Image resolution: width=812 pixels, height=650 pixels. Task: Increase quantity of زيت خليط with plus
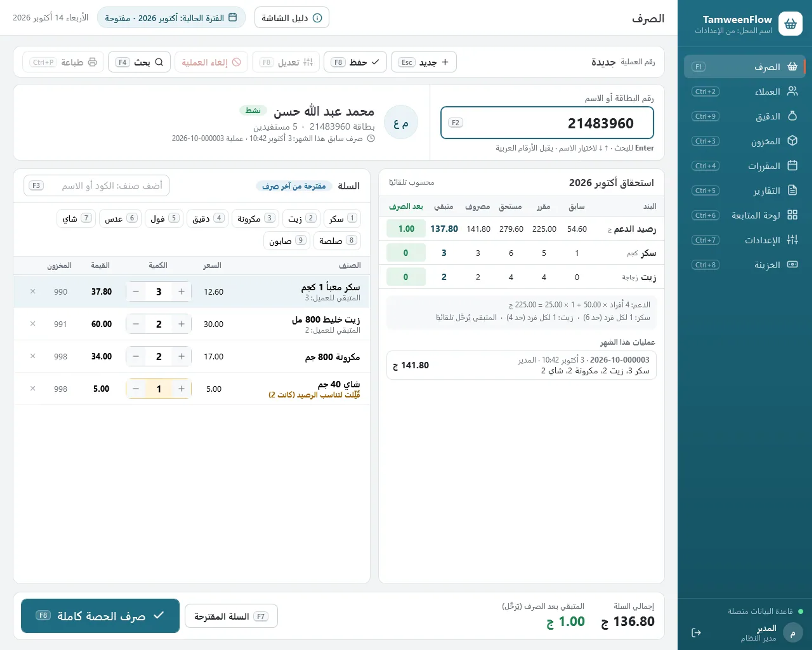click(x=181, y=324)
